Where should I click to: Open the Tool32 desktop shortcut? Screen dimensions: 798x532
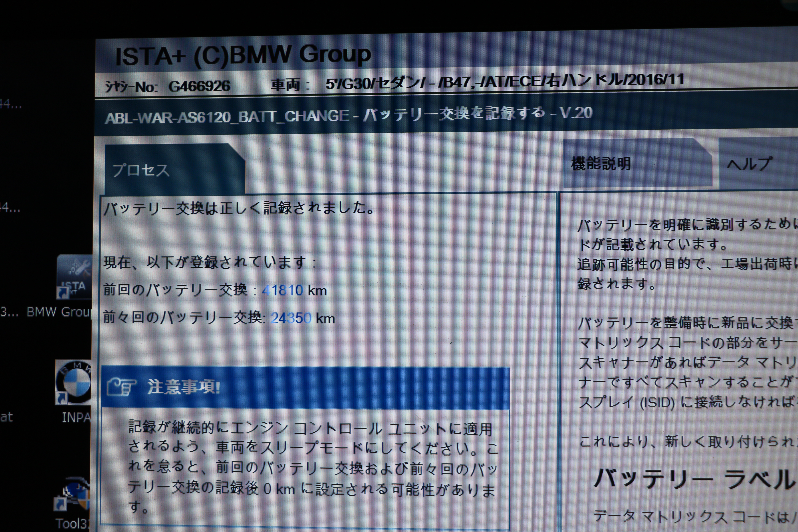coord(72,494)
